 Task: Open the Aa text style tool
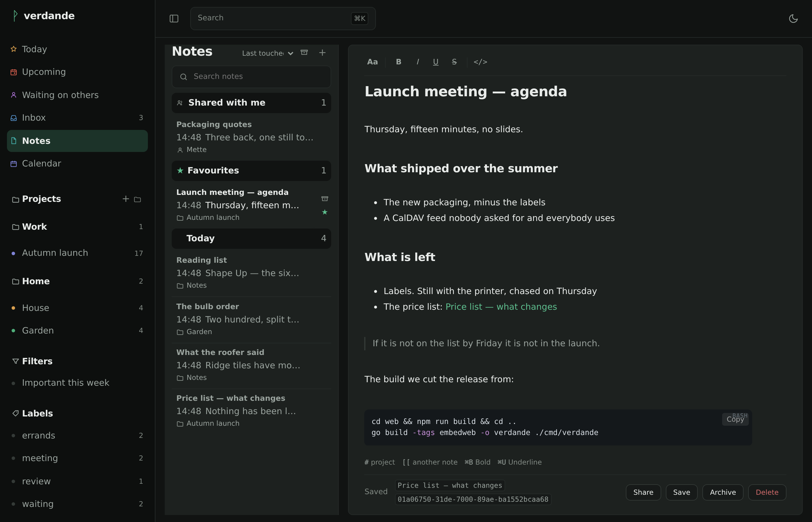tap(372, 62)
